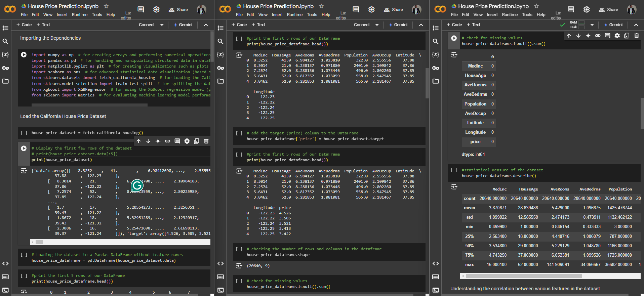644x296 pixels.
Task: Collapse the header chevron in middle window
Action: [421, 25]
